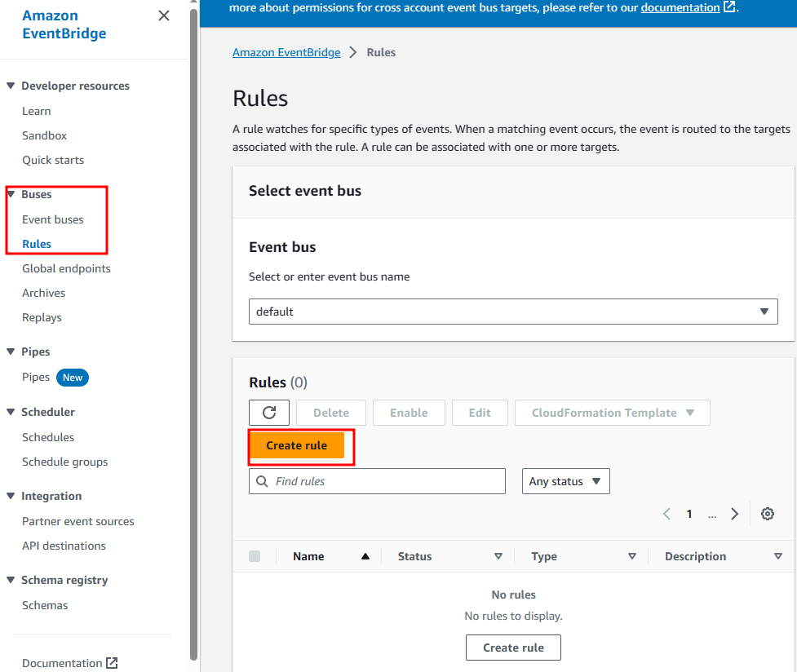This screenshot has height=672, width=797.
Task: Click external link icon in the blue banner
Action: click(729, 7)
